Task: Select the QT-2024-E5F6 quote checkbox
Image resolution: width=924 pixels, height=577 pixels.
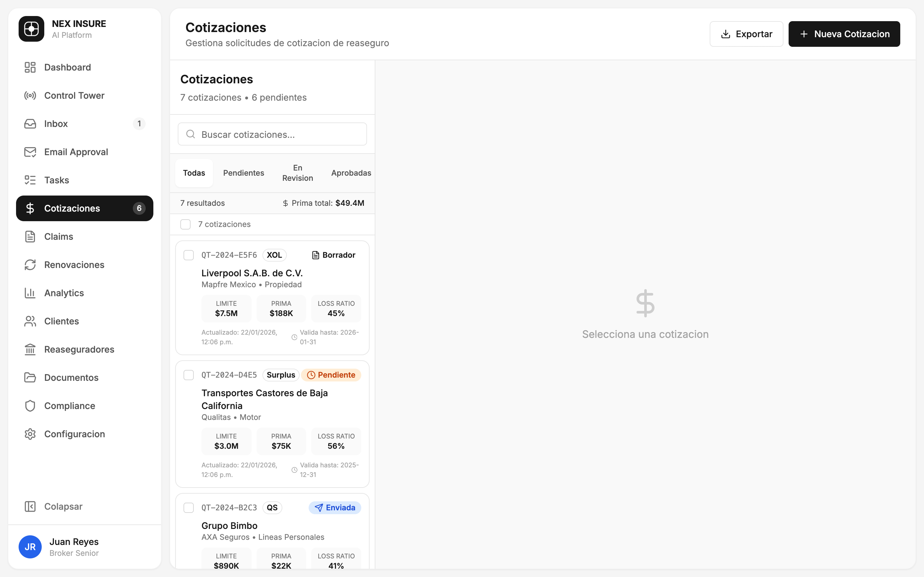Action: pyautogui.click(x=189, y=255)
